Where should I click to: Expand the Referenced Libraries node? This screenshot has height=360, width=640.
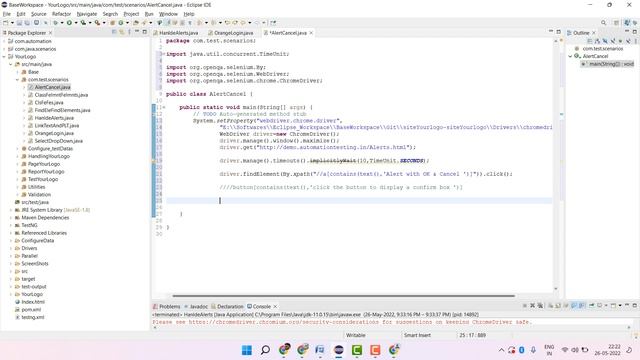pos(11,233)
